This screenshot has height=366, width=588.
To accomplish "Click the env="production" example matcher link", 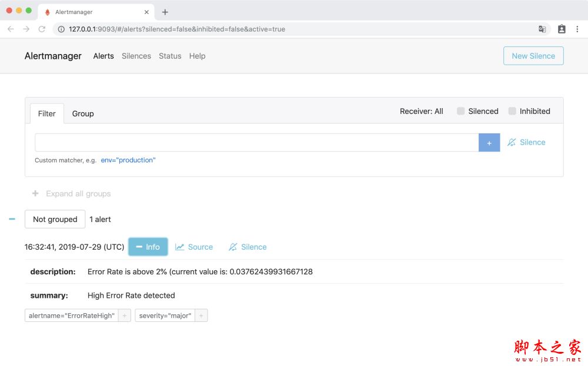I will click(x=128, y=160).
